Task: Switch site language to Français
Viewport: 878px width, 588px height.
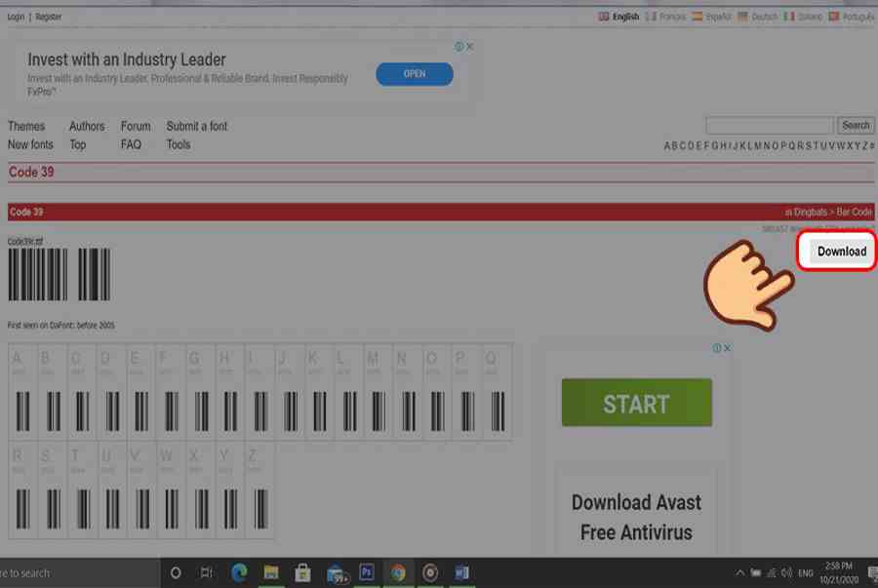Action: pyautogui.click(x=665, y=17)
